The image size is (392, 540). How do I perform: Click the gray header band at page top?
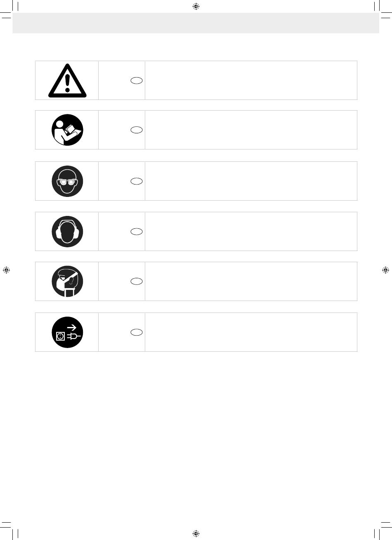(196, 23)
